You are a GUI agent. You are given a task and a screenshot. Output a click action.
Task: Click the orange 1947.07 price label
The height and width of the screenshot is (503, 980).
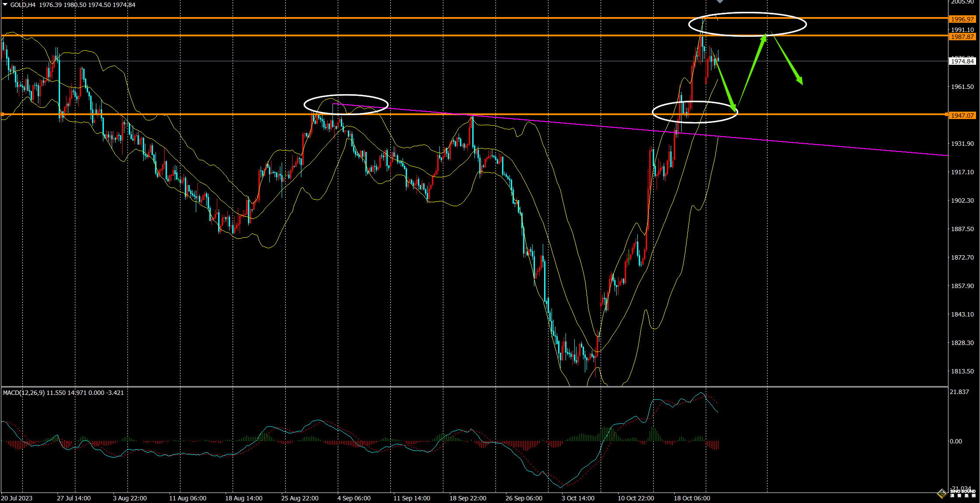click(x=962, y=116)
